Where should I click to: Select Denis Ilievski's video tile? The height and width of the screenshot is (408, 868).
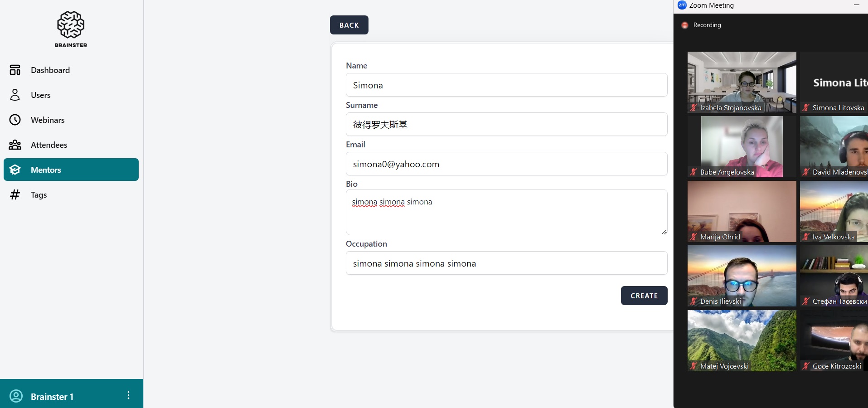coord(742,276)
